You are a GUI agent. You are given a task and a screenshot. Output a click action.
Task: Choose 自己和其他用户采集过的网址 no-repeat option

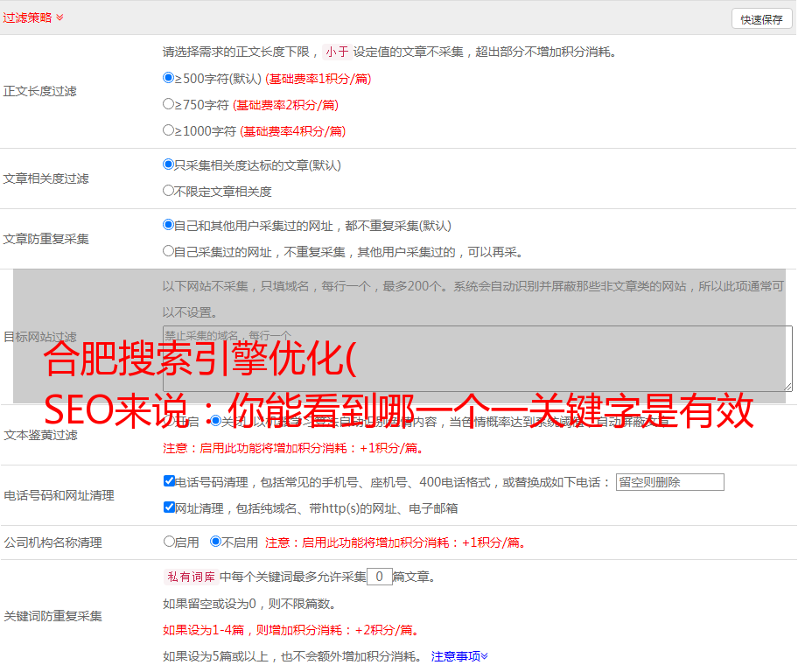pyautogui.click(x=169, y=225)
